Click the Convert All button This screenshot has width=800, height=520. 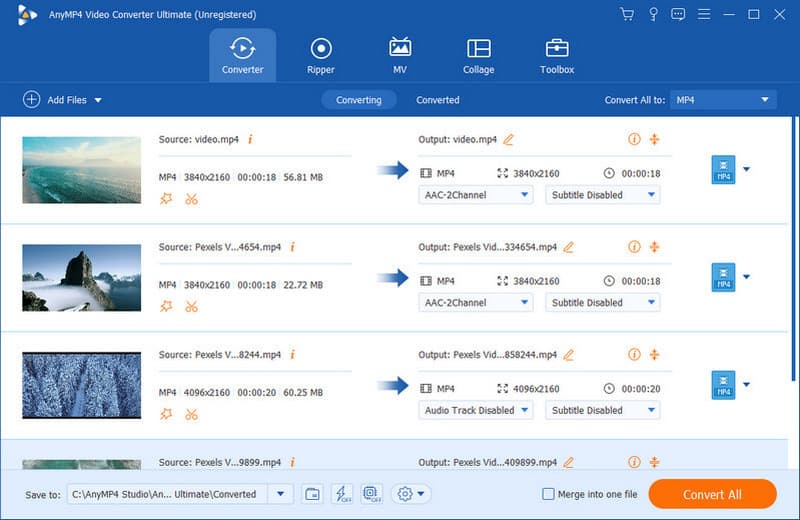coord(712,494)
